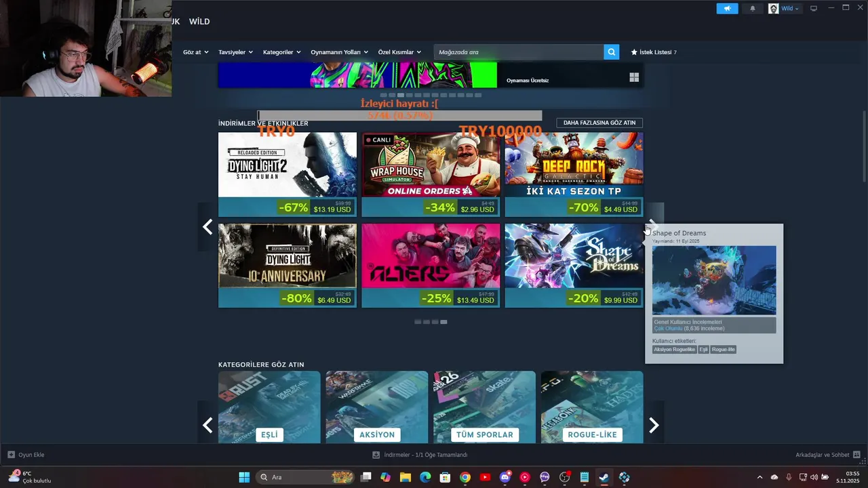Select the Rogue-lite tag in tooltip

coord(723,350)
